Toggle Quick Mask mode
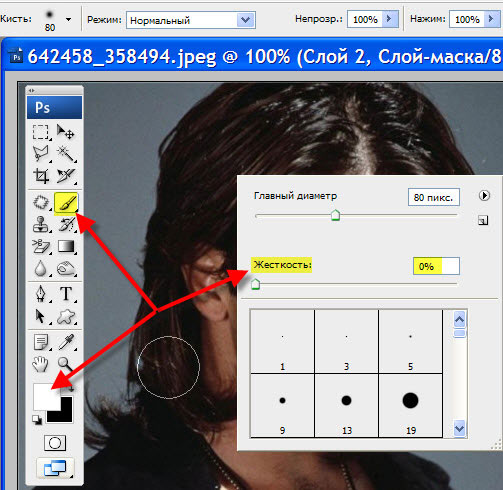503x490 pixels. [55, 443]
